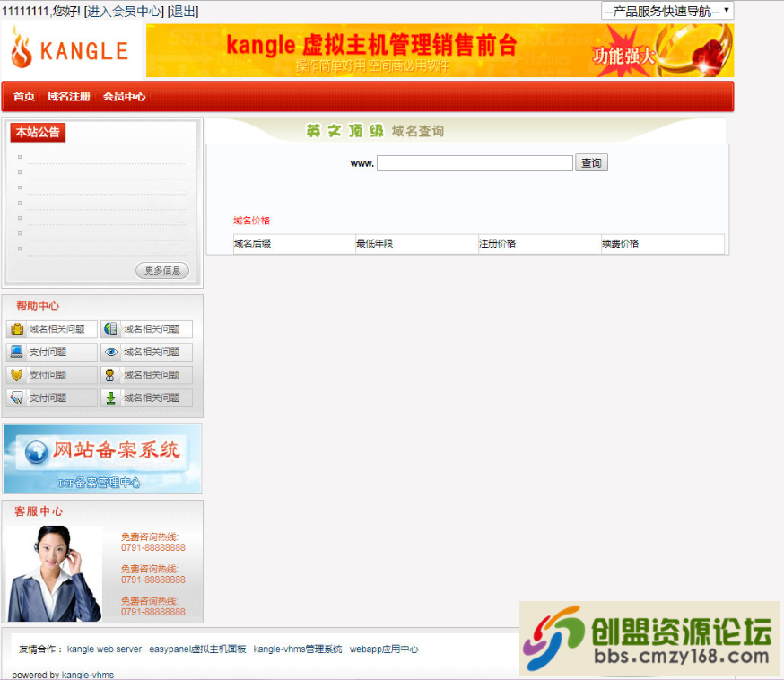This screenshot has width=784, height=680.
Task: Click the blue eye help icon
Action: click(111, 352)
